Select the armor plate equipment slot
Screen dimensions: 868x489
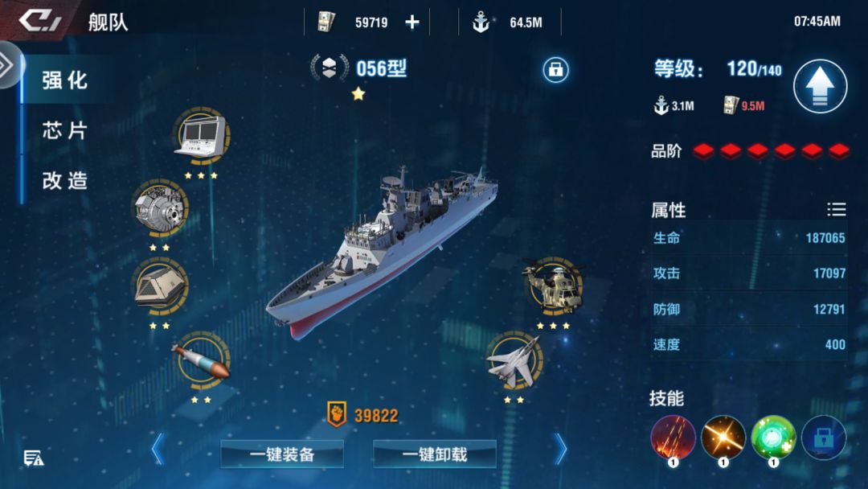[x=160, y=286]
